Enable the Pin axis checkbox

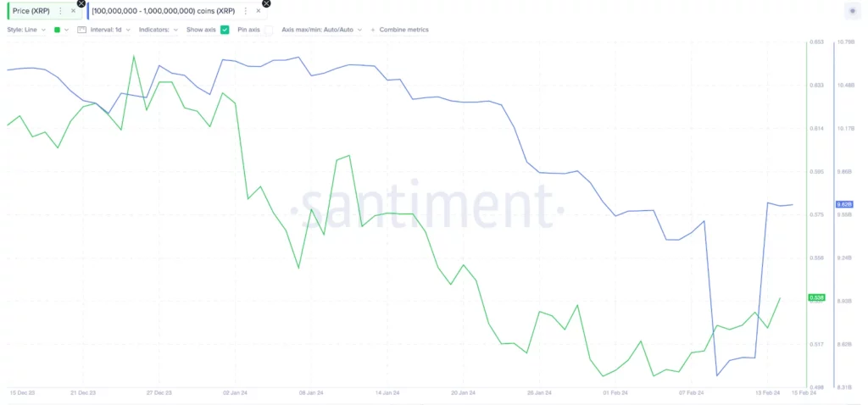[268, 30]
